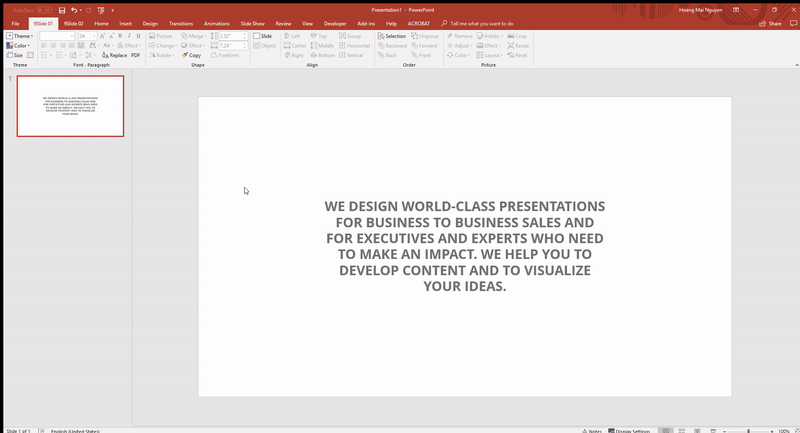800x433 pixels.
Task: Open the Customize Quick Access Toolbar arrow
Action: 113,10
